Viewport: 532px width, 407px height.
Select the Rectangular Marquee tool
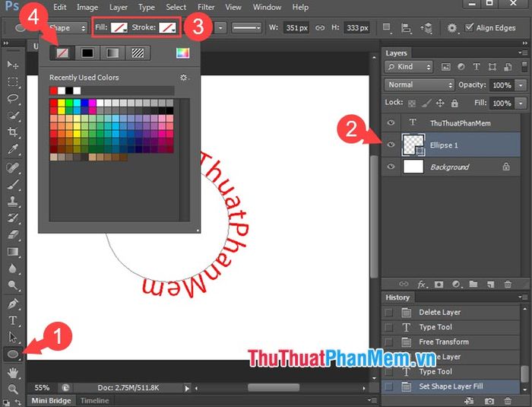pyautogui.click(x=13, y=82)
